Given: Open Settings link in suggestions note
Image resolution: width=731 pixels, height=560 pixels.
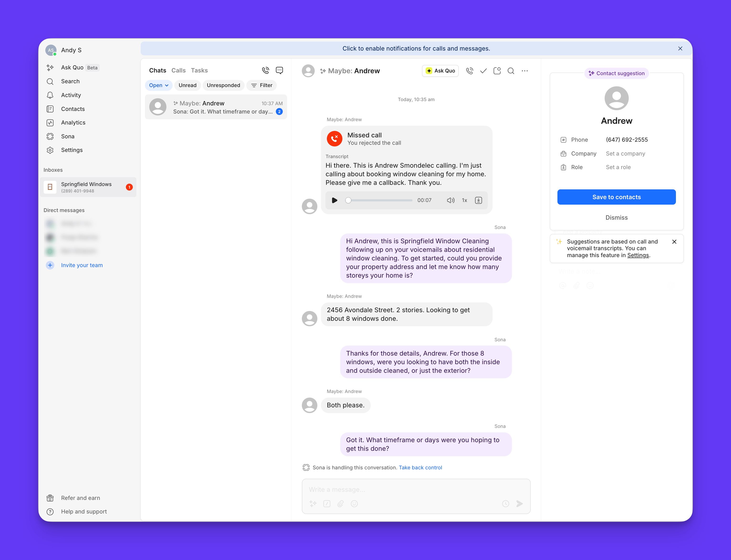Looking at the screenshot, I should 638,255.
